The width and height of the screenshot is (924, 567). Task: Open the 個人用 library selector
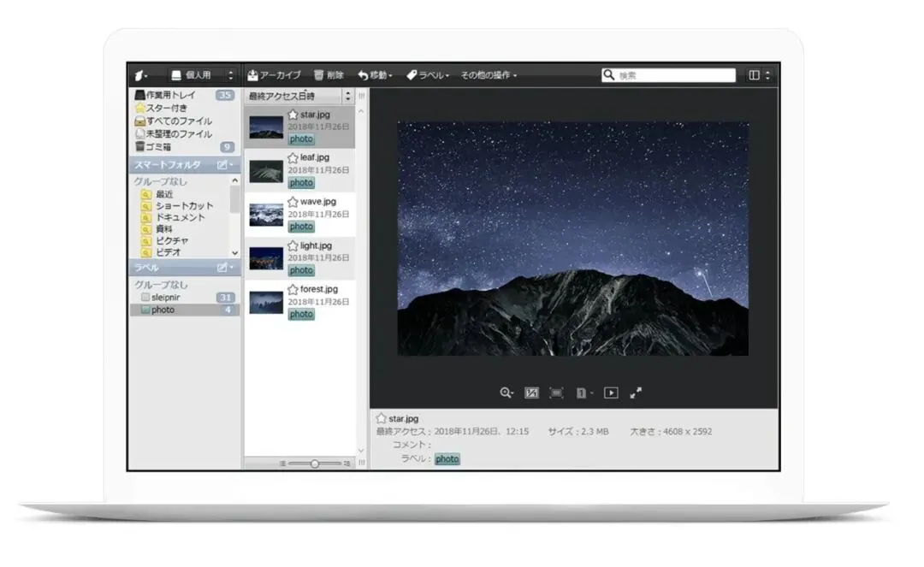[x=202, y=75]
